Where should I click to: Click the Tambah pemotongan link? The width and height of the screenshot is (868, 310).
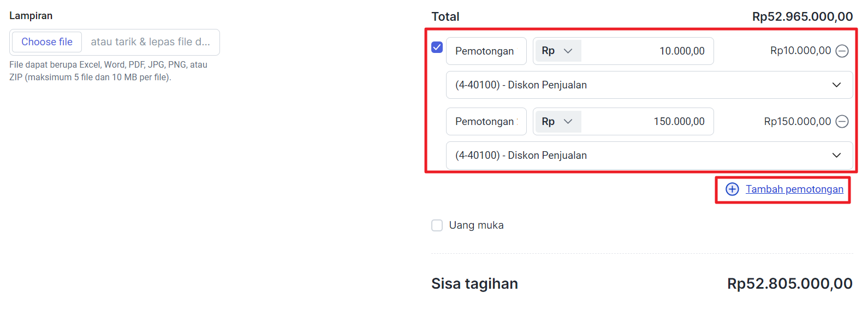click(794, 189)
